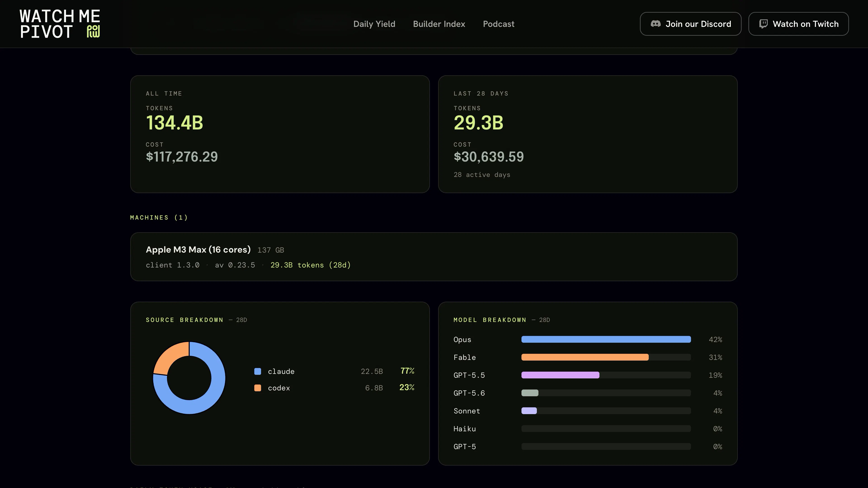Click Join our Discord button

pos(690,24)
